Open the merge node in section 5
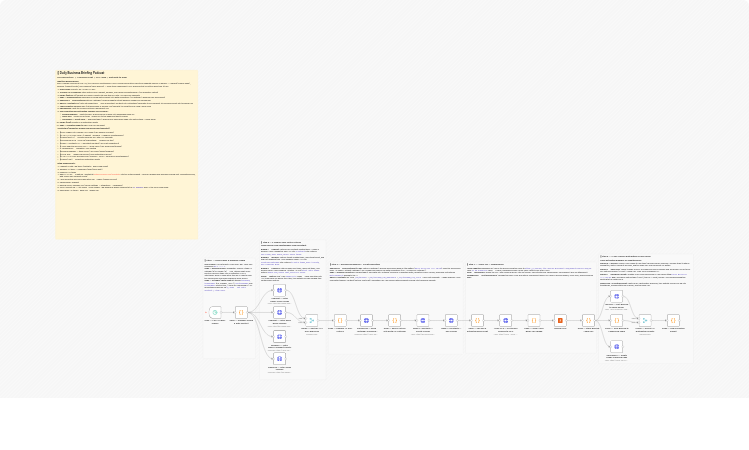This screenshot has width=749, height=450. point(645,320)
